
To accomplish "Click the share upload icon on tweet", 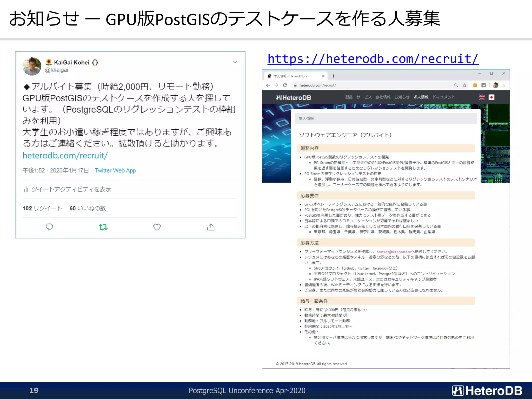I will [211, 227].
